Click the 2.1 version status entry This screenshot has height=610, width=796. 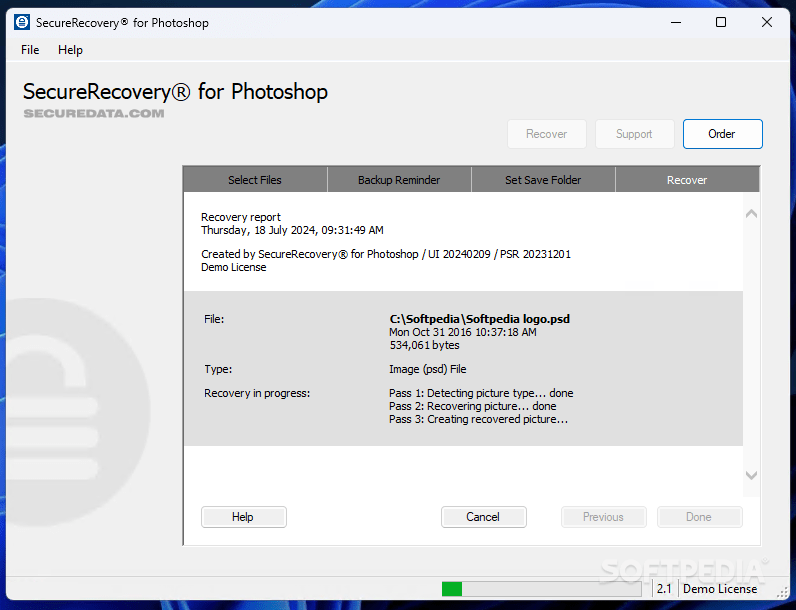click(x=664, y=589)
